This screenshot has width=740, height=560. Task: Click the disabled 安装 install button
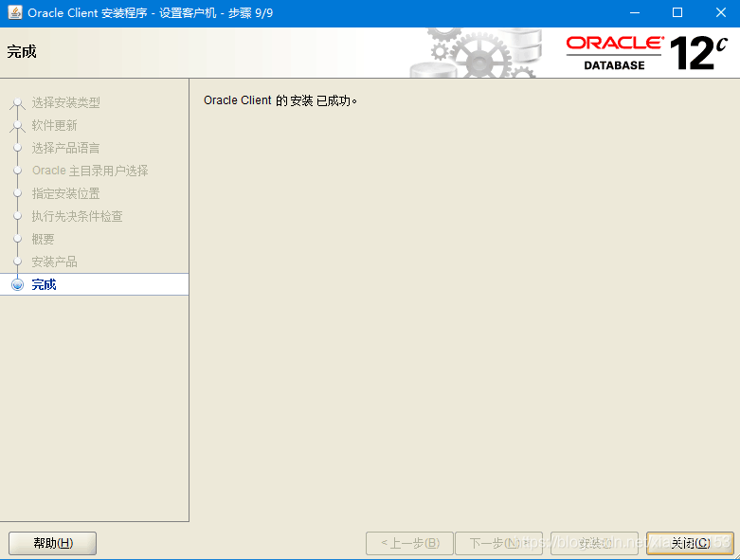pos(594,543)
